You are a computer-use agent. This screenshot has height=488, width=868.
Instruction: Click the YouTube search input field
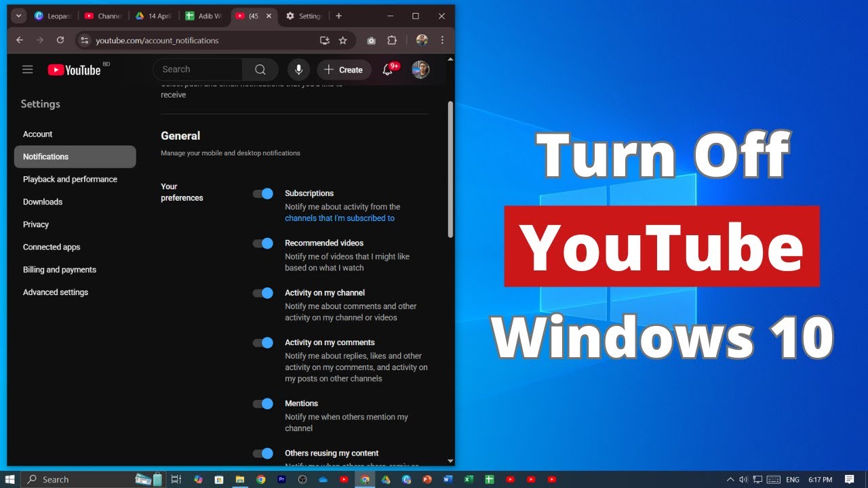pyautogui.click(x=198, y=69)
